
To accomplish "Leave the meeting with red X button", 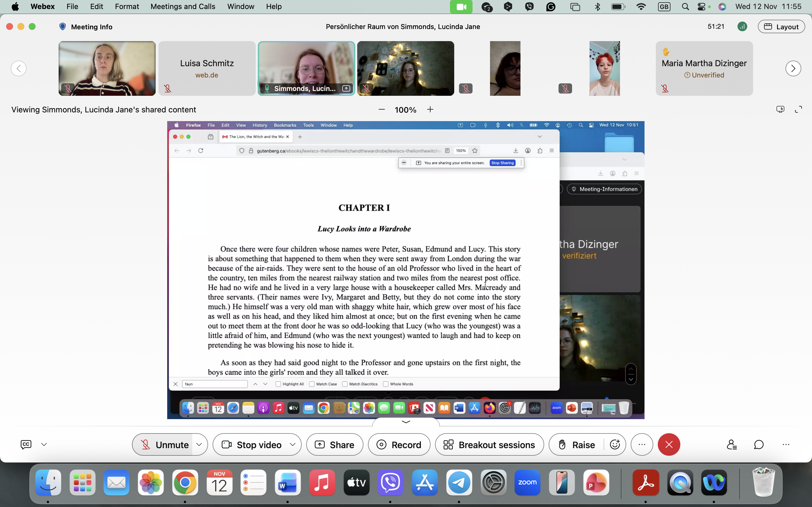I will [x=669, y=445].
